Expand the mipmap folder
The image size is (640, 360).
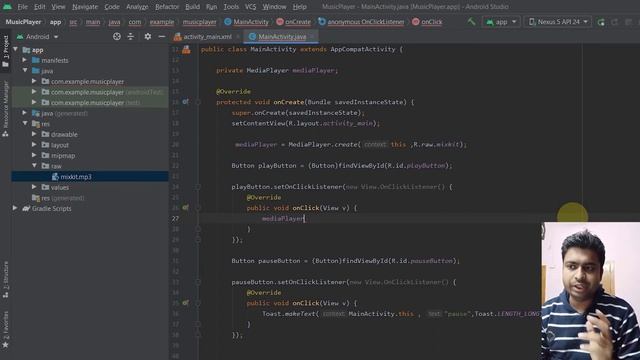click(x=34, y=155)
